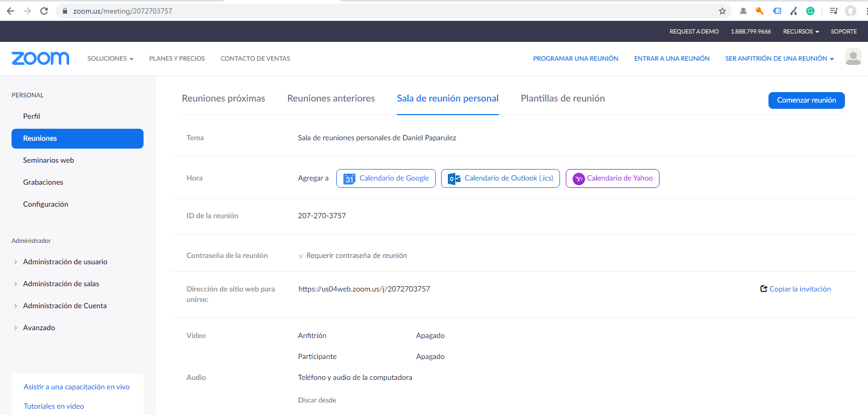Image resolution: width=868 pixels, height=415 pixels.
Task: Click REQUEST A DEMO link
Action: click(x=694, y=31)
